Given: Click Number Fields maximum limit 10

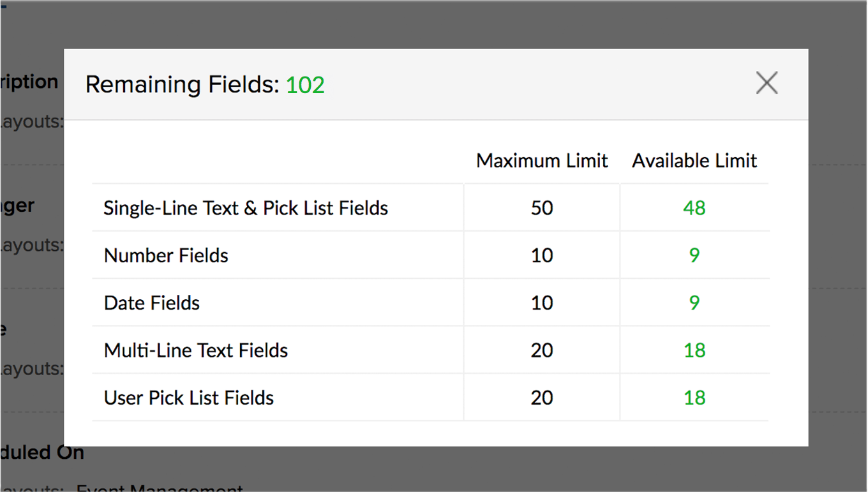Looking at the screenshot, I should coord(542,256).
